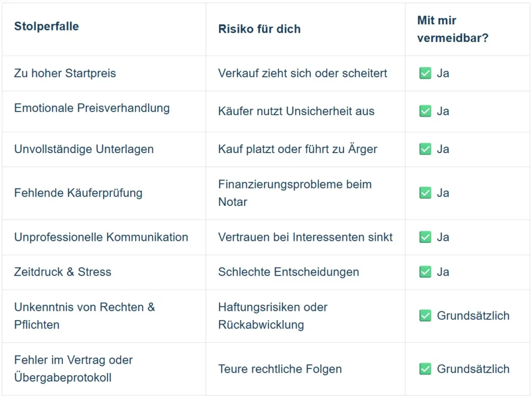Click the checkmark icon in Emotionale Preisverhandlung row
532x396 pixels.
click(425, 111)
